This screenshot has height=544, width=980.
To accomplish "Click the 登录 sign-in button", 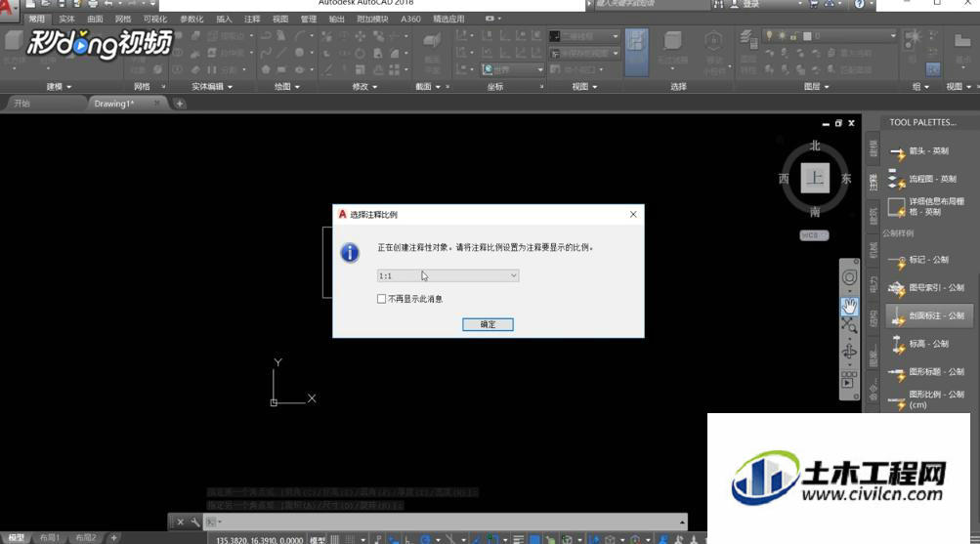I will click(x=750, y=4).
